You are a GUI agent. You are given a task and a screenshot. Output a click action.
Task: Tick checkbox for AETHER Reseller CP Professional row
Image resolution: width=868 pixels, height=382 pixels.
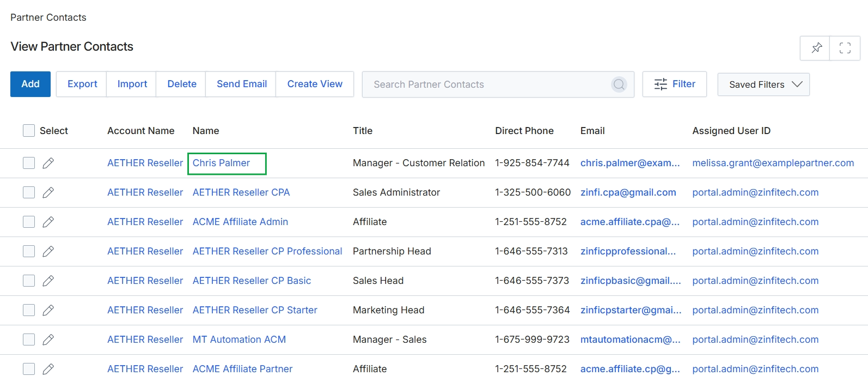(29, 251)
